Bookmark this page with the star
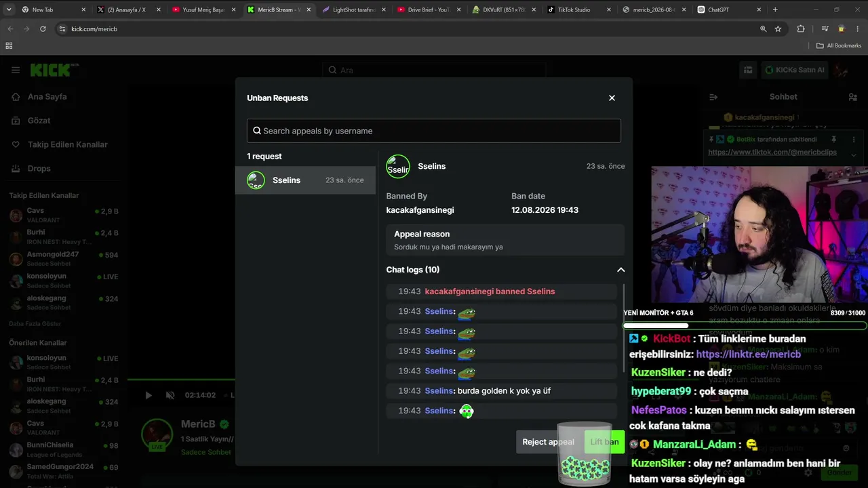This screenshot has height=488, width=868. 778,29
